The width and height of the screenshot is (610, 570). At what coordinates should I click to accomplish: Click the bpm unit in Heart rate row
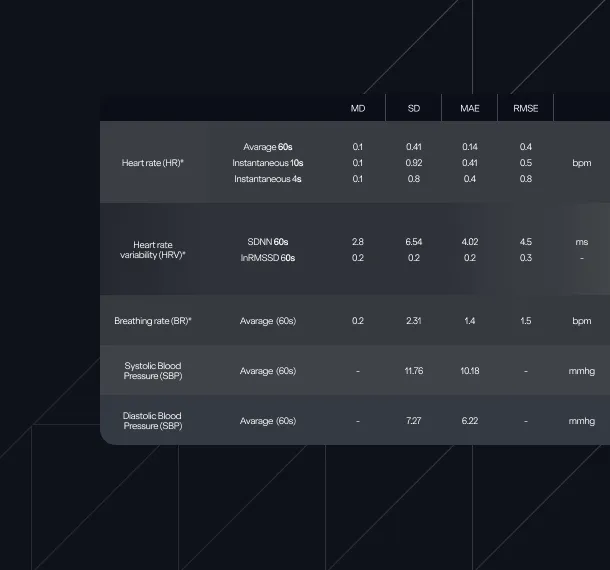pos(582,163)
